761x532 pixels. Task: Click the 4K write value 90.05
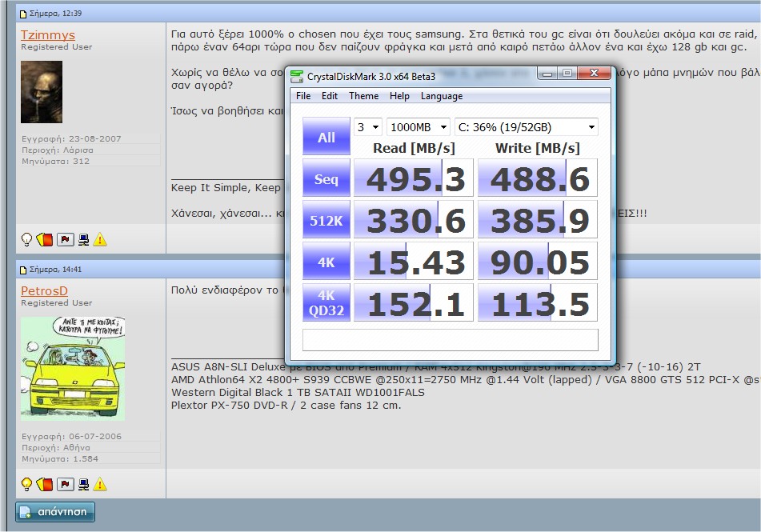click(x=538, y=262)
